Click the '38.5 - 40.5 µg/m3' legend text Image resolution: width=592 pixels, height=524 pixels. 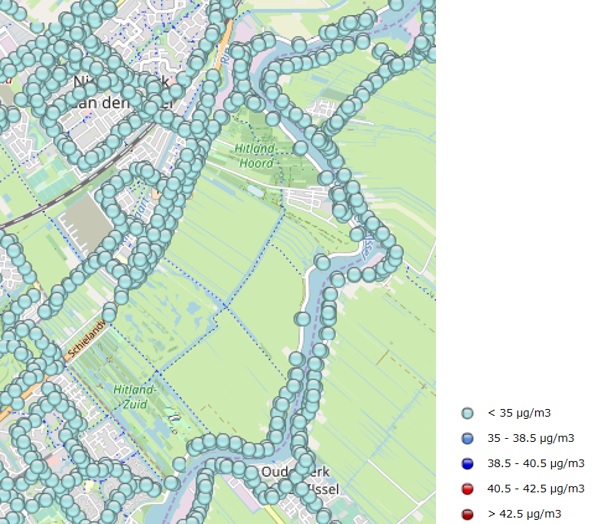pos(536,464)
